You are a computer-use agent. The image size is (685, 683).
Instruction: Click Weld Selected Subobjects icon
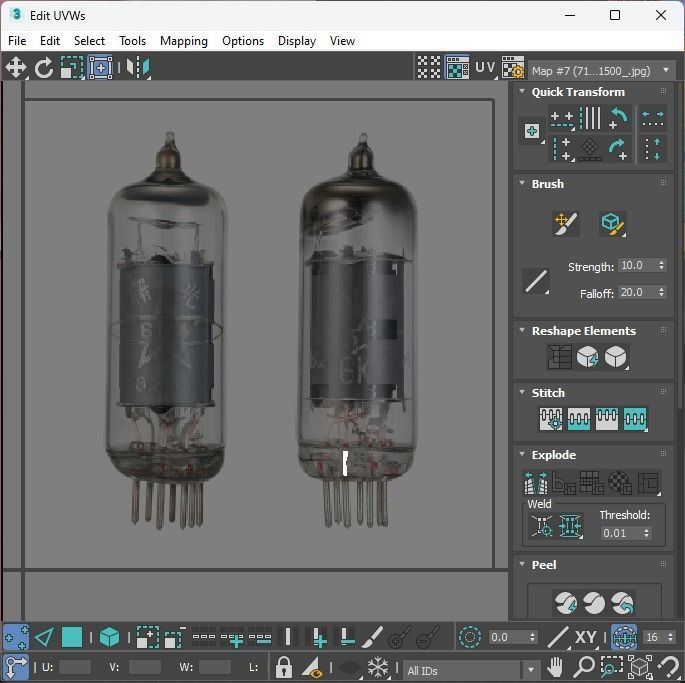570,526
